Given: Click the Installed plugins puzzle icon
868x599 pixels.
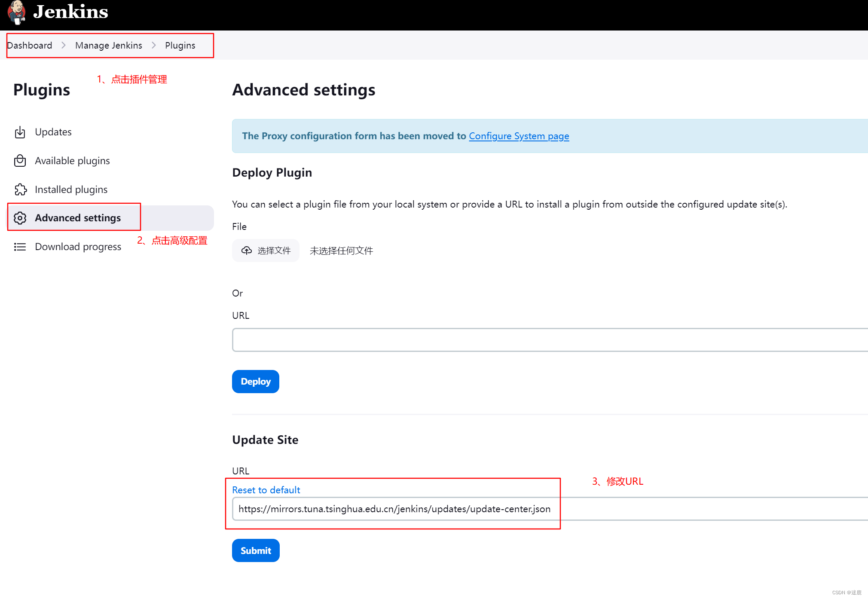Looking at the screenshot, I should [20, 189].
